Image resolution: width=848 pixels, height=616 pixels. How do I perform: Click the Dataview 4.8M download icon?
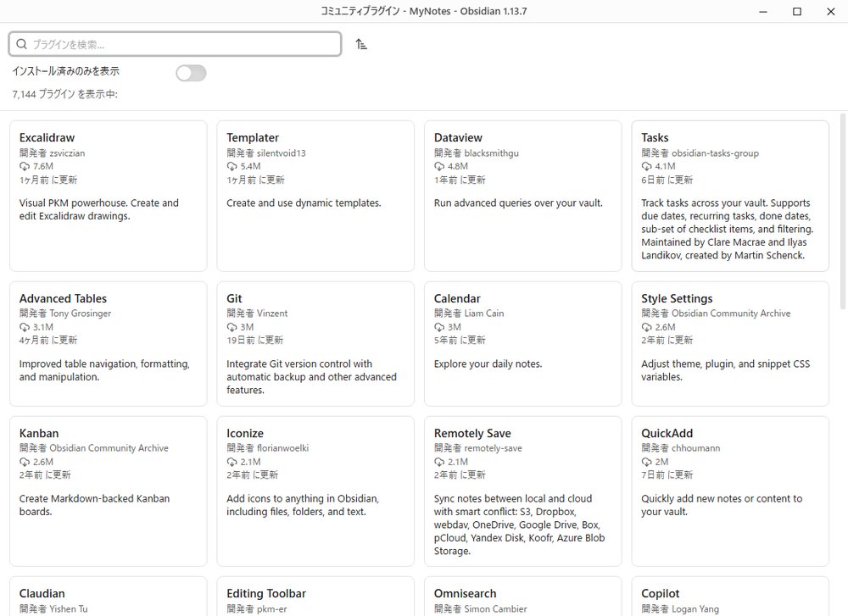[439, 166]
